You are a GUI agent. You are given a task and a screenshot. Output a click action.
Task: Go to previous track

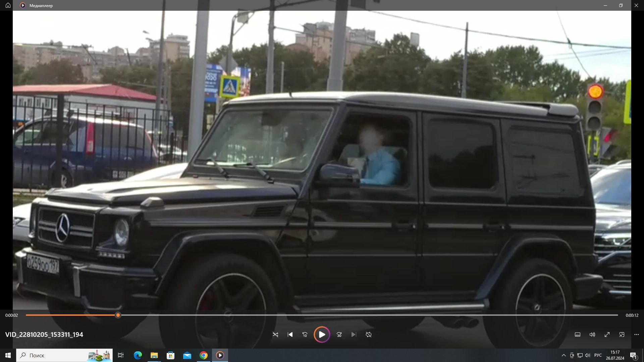click(x=290, y=335)
